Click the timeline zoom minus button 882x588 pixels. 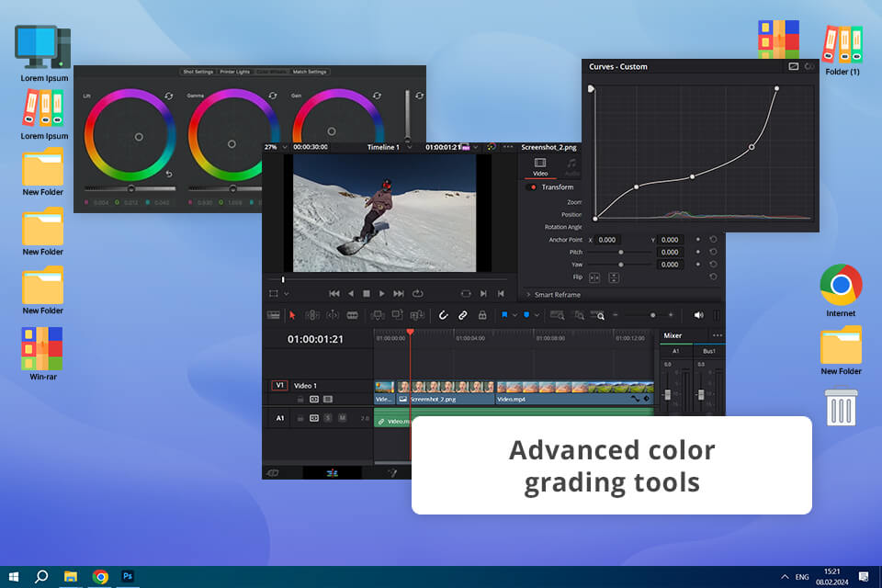616,315
